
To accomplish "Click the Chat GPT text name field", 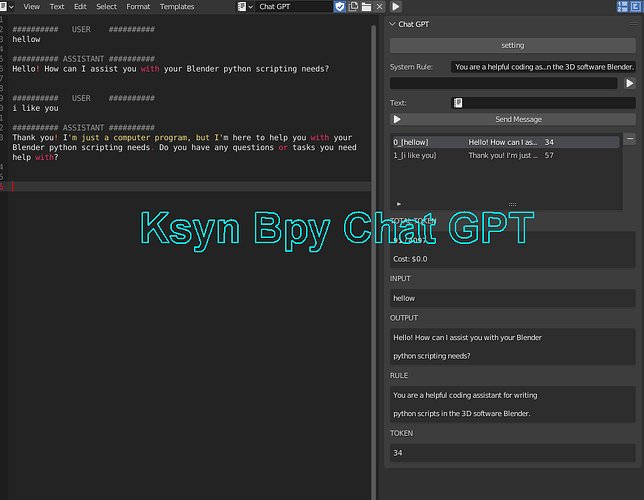I will point(293,7).
